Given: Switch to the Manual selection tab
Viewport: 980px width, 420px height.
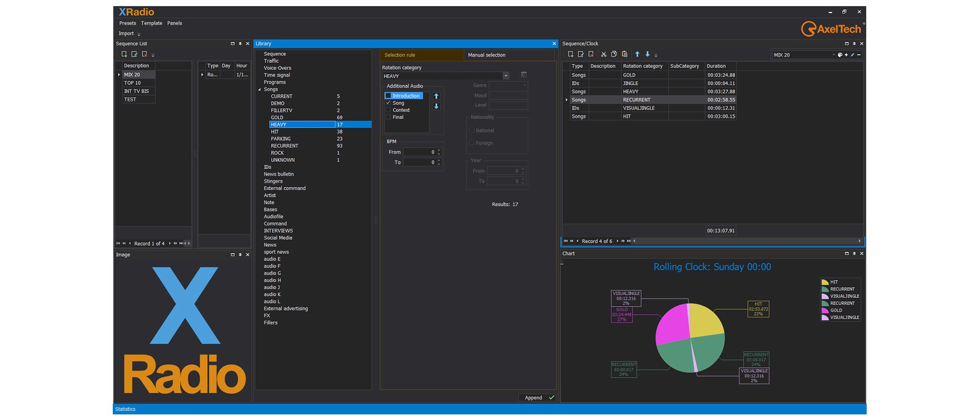Looking at the screenshot, I should click(x=486, y=55).
